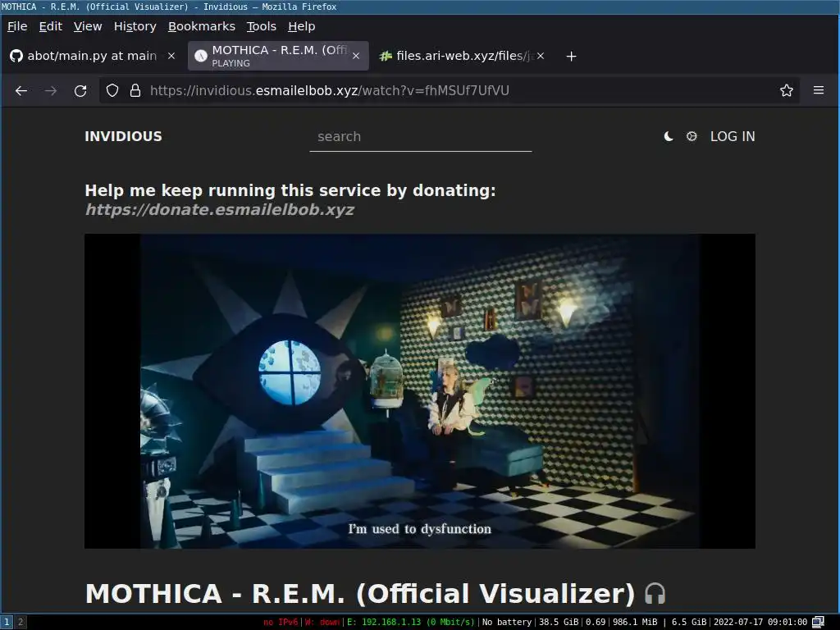Click the 'I'm used to dysfunction' subtitle text
The height and width of the screenshot is (630, 840).
tap(419, 529)
